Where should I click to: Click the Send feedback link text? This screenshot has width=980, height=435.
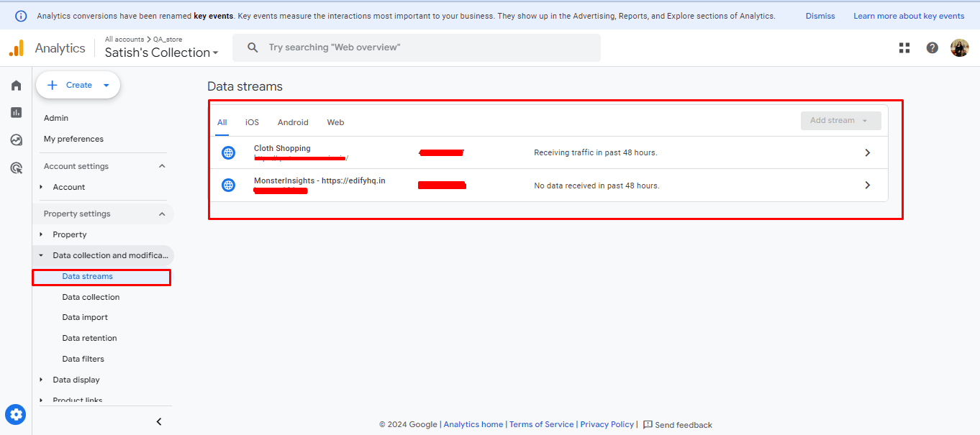(x=684, y=425)
